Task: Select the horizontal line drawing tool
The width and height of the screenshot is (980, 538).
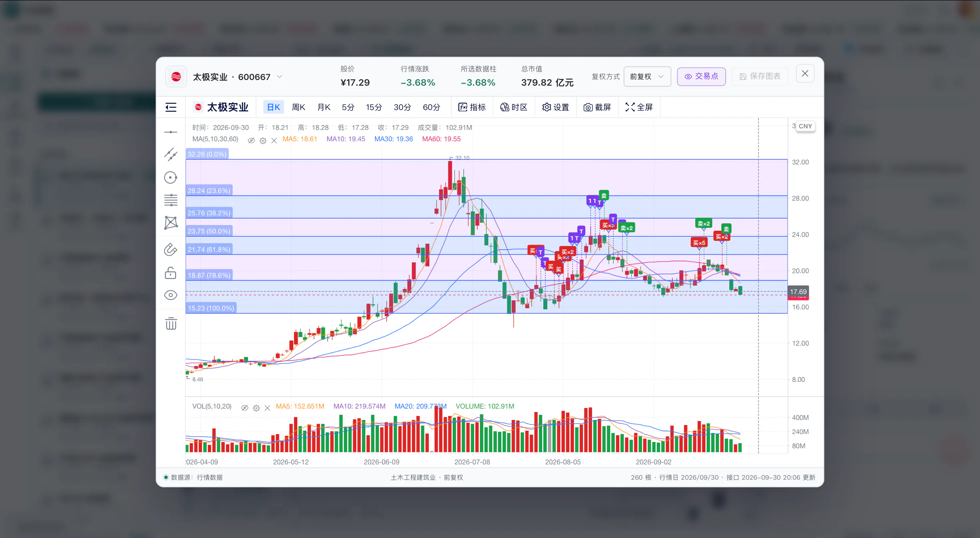Action: pyautogui.click(x=171, y=132)
